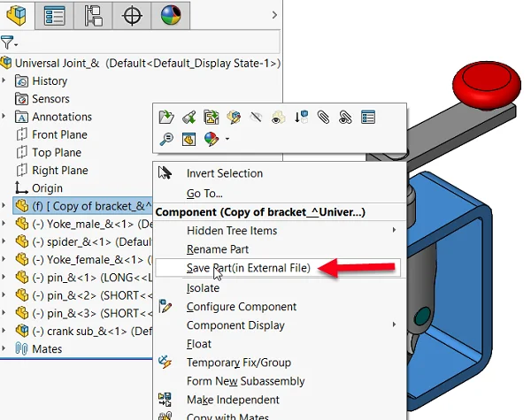Click the Suppress down-arrow cube icon
Image resolution: width=531 pixels, height=420 pixels.
pyautogui.click(x=301, y=117)
